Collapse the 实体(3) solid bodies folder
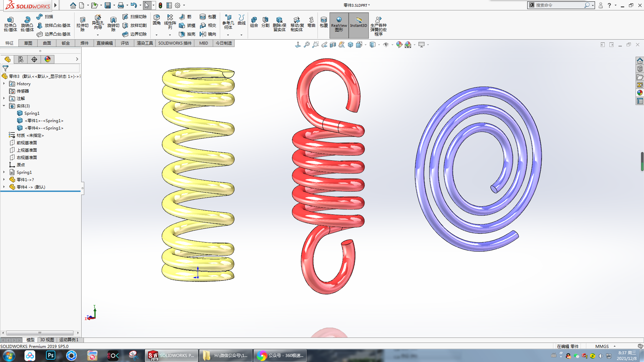The height and width of the screenshot is (362, 644). [x=4, y=106]
